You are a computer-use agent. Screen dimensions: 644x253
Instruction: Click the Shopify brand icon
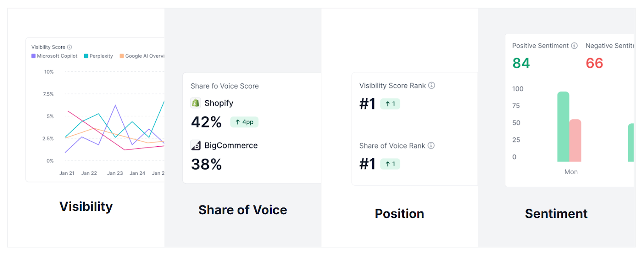tap(196, 103)
